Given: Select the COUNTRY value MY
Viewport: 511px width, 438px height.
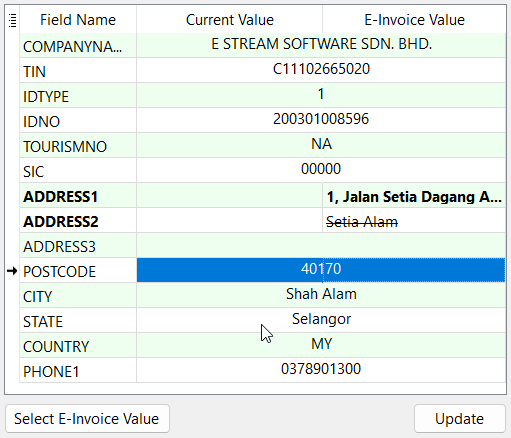Looking at the screenshot, I should (x=321, y=344).
